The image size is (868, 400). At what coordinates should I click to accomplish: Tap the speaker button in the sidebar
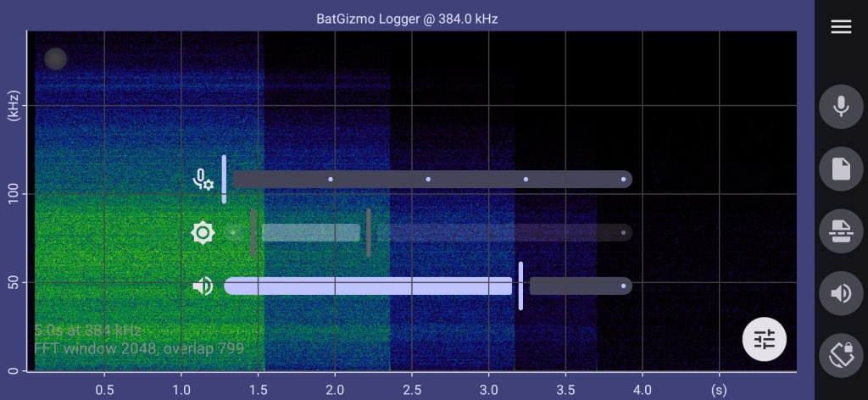(x=840, y=294)
